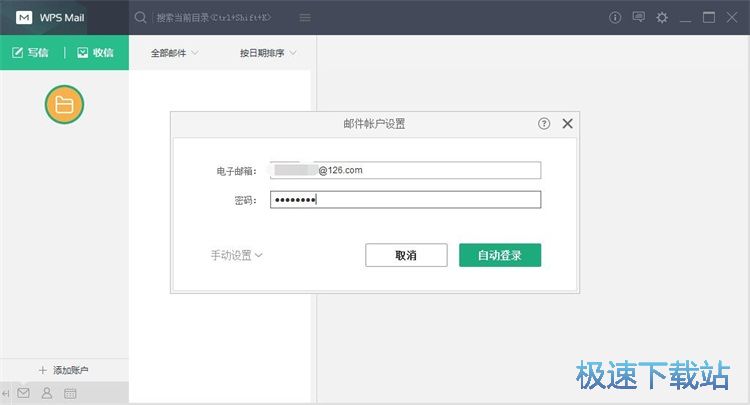This screenshot has width=750, height=405.
Task: Click the WPS Mail logo icon
Action: pyautogui.click(x=24, y=18)
